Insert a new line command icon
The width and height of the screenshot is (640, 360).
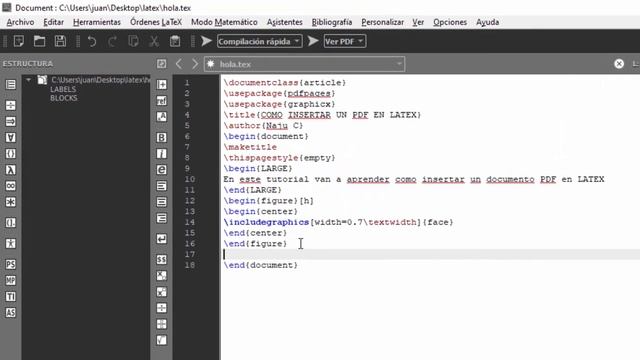tap(162, 239)
